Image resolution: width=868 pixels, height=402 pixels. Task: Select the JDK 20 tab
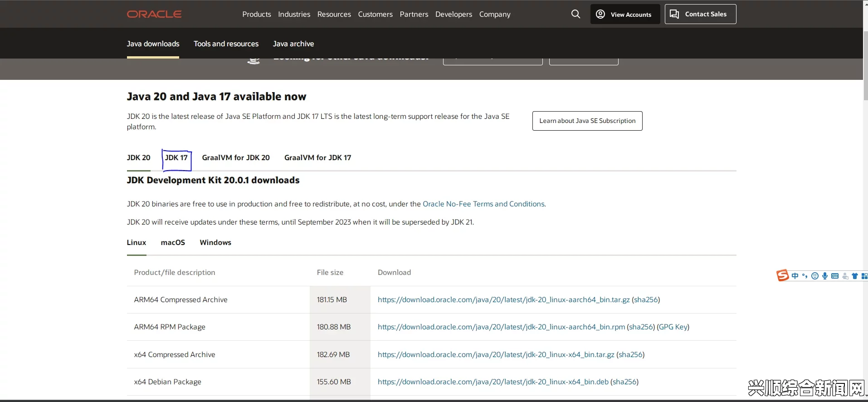coord(138,157)
